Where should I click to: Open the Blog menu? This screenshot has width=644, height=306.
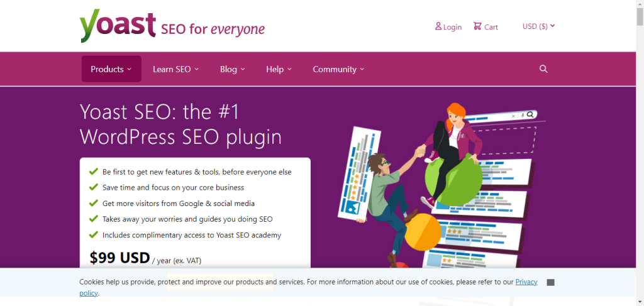click(x=233, y=69)
